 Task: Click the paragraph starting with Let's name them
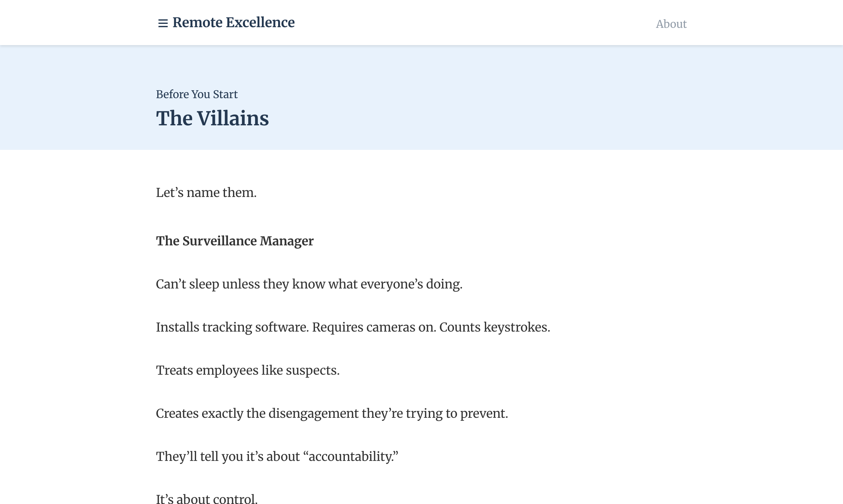pyautogui.click(x=206, y=192)
